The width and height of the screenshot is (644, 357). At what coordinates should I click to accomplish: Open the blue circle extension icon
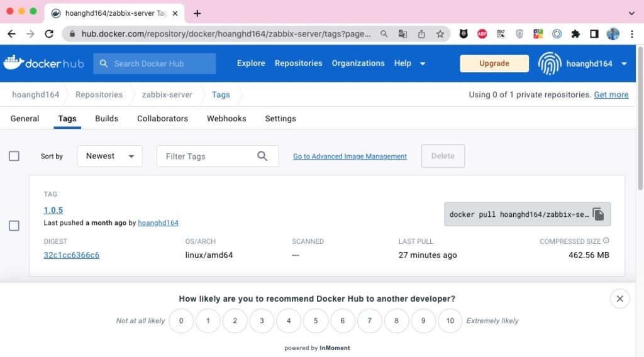[557, 34]
